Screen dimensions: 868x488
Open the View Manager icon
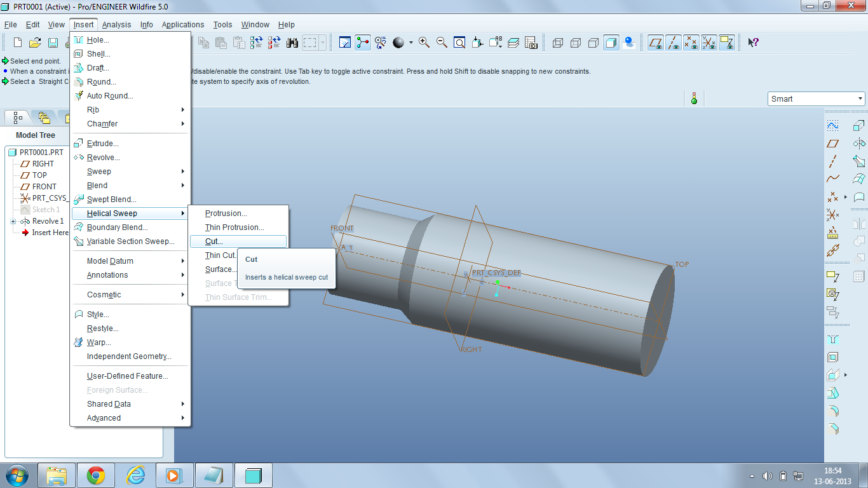point(531,43)
